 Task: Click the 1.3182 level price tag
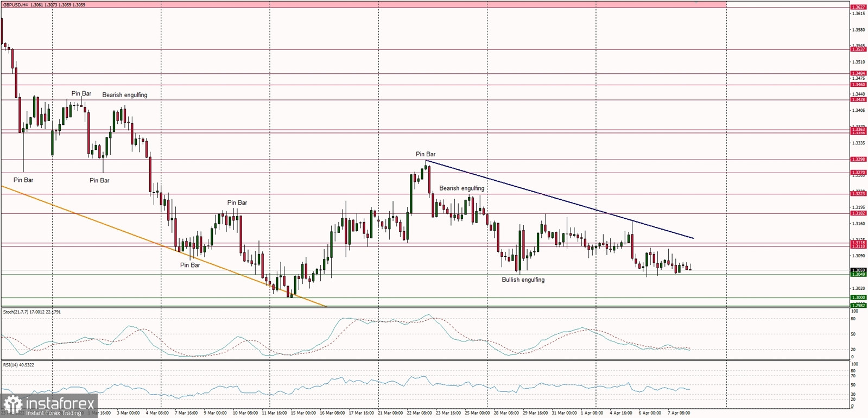858,213
